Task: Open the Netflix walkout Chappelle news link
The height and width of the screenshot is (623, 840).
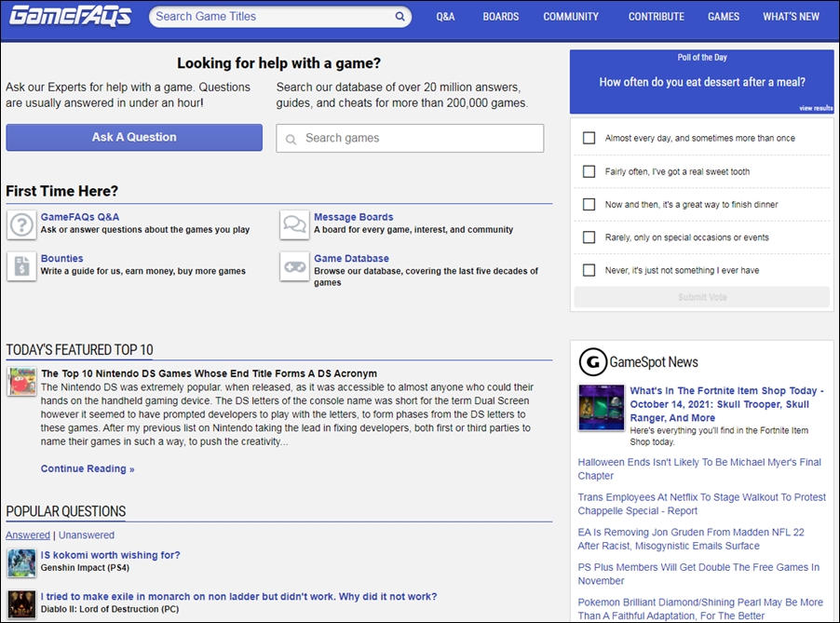Action: pyautogui.click(x=701, y=504)
